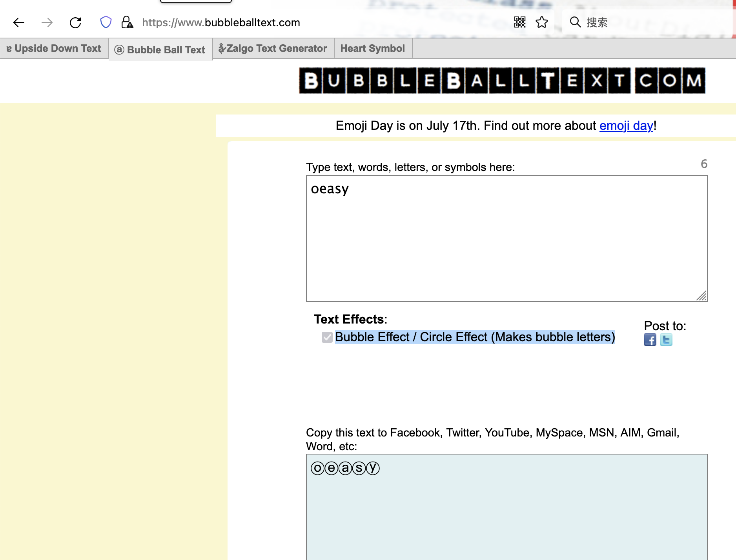Open the Upside Down Text tab
Viewport: 736px width, 560px height.
(54, 48)
